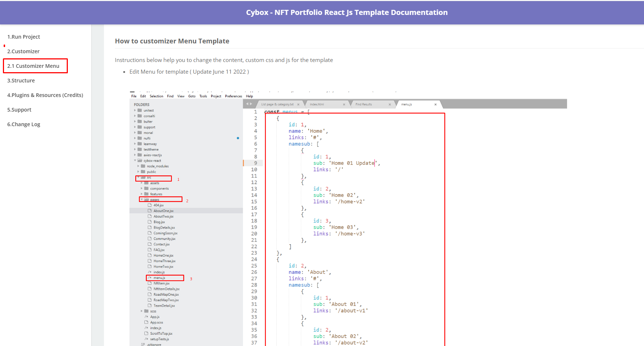Click the public folder icon
Screen dimensions: 644x346
point(143,171)
